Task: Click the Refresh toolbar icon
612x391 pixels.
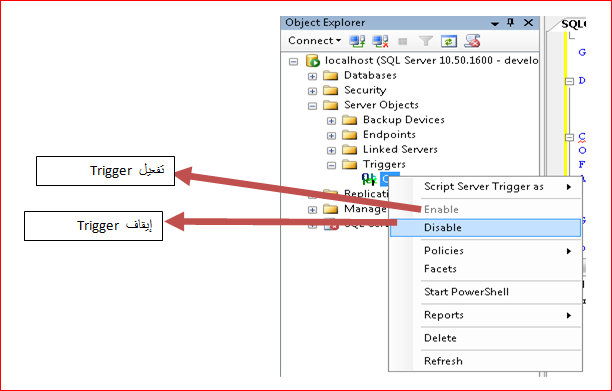Action: [449, 41]
